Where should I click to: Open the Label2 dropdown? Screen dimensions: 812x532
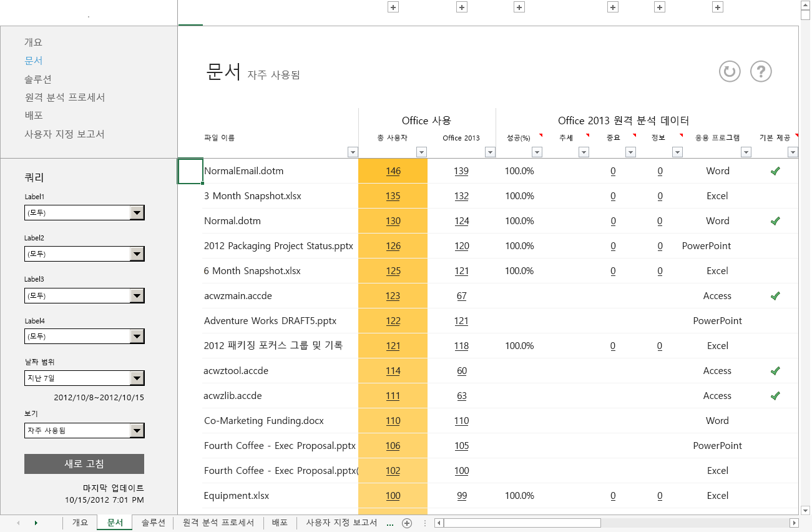pos(137,254)
